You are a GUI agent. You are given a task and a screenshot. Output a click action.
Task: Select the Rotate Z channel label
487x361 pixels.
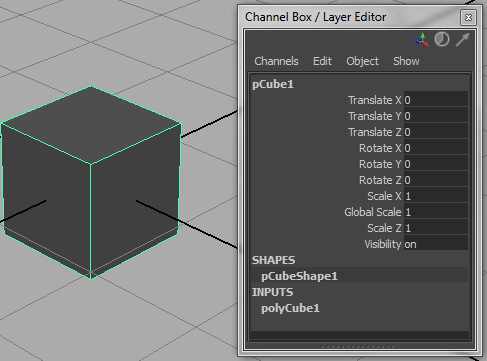point(380,180)
